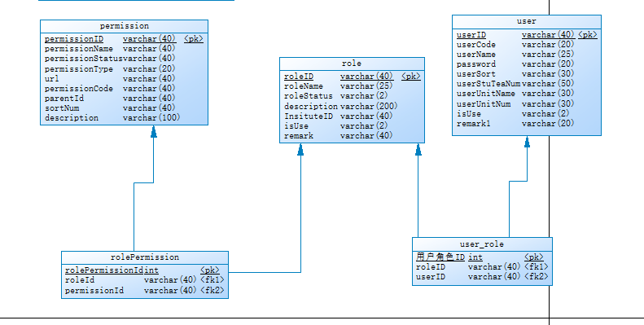Click the varchar(20) type of permissionType
Image resolution: width=644 pixels, height=325 pixels.
[x=149, y=68]
